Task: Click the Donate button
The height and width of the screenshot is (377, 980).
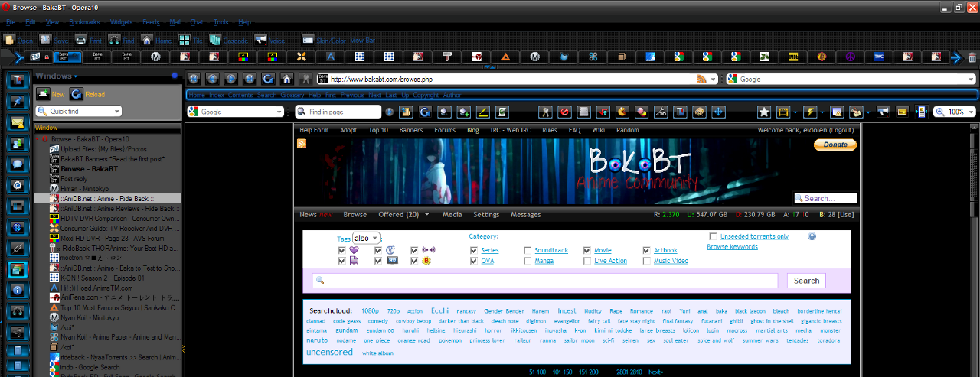Action: [x=835, y=145]
